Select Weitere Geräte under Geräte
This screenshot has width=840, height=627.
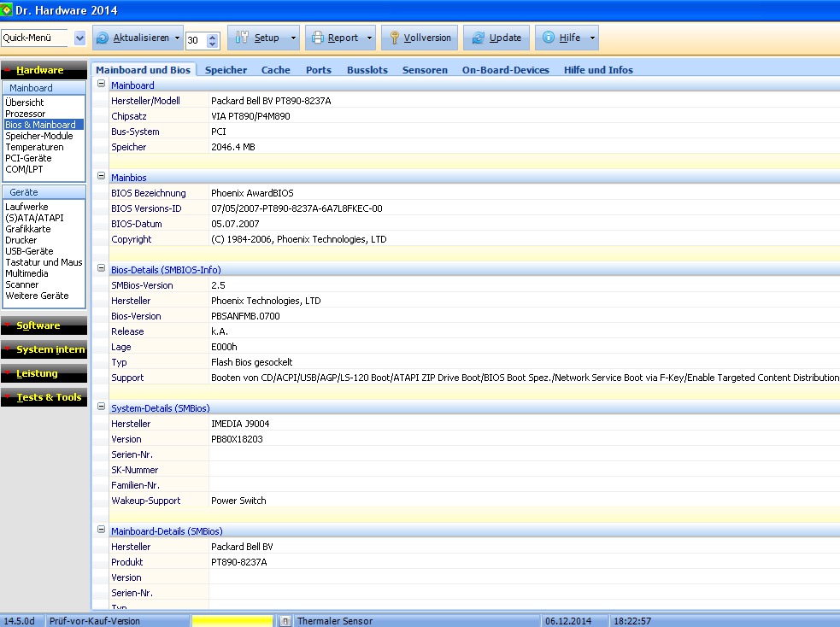coord(37,296)
